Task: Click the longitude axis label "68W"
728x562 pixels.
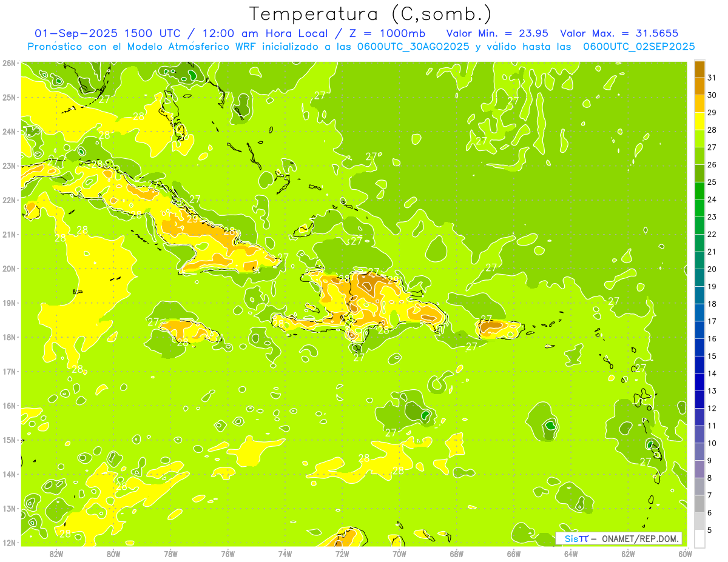Action: 456,554
